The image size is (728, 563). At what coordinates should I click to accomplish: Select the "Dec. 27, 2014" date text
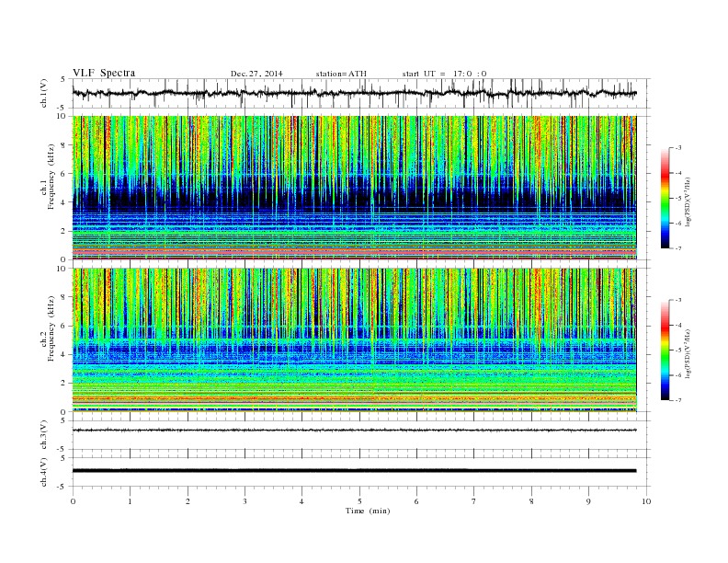tap(256, 74)
